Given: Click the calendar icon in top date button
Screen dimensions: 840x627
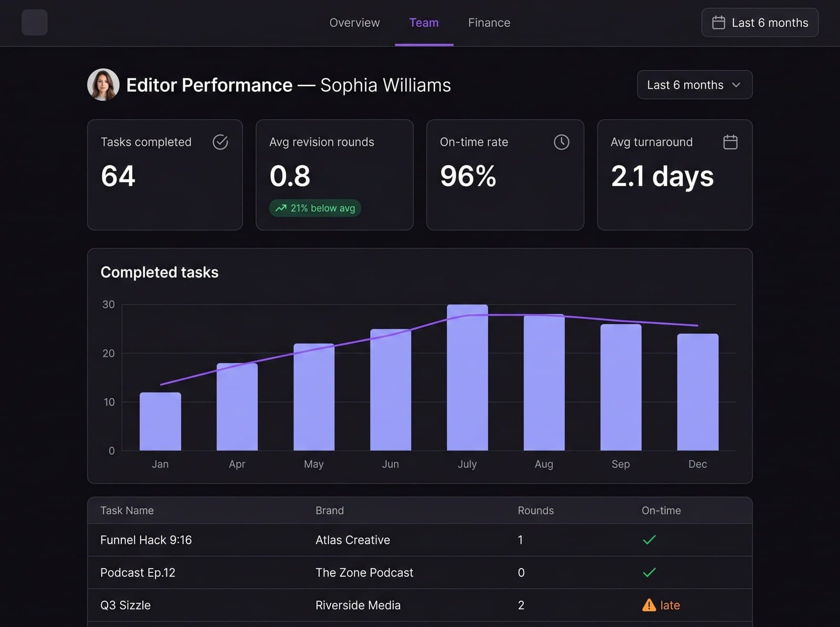Looking at the screenshot, I should click(x=718, y=23).
